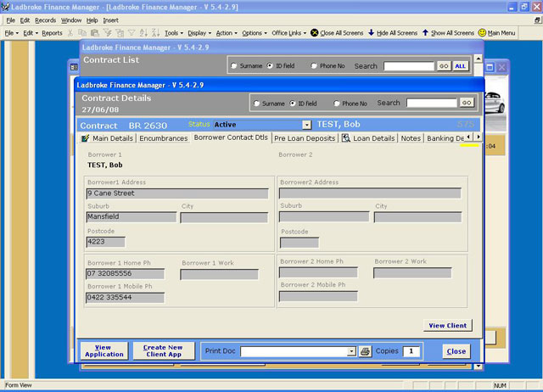Select Surname radio in Contract List window

(234, 66)
